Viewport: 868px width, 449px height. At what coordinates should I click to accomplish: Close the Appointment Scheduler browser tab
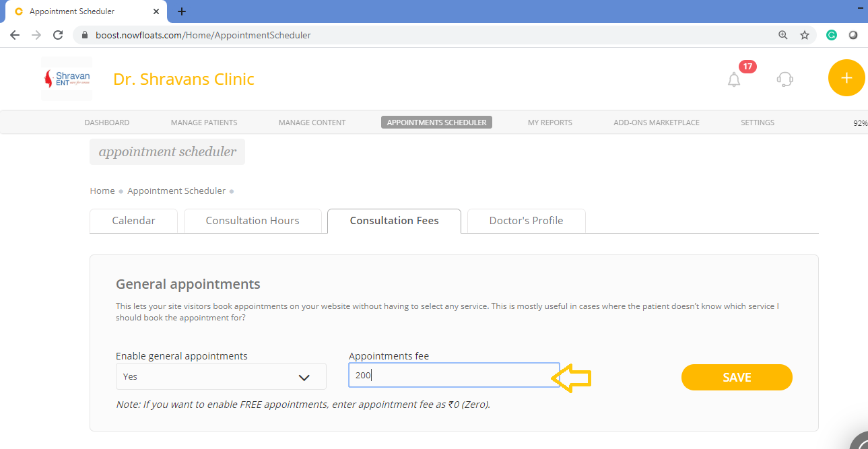click(x=156, y=11)
